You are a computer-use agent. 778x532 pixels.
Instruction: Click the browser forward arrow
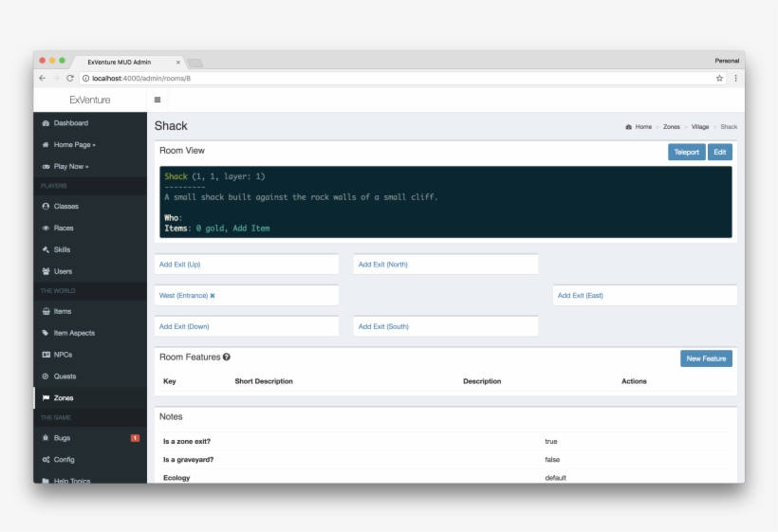pyautogui.click(x=56, y=79)
